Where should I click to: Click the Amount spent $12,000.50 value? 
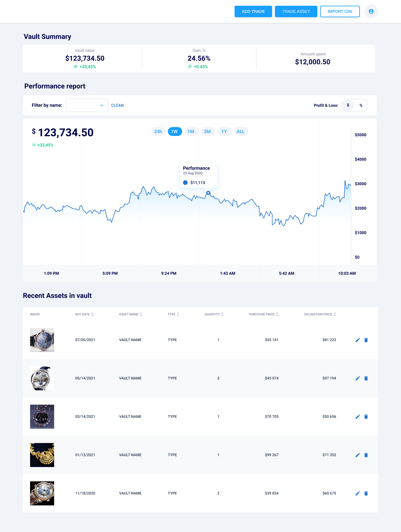pyautogui.click(x=313, y=62)
